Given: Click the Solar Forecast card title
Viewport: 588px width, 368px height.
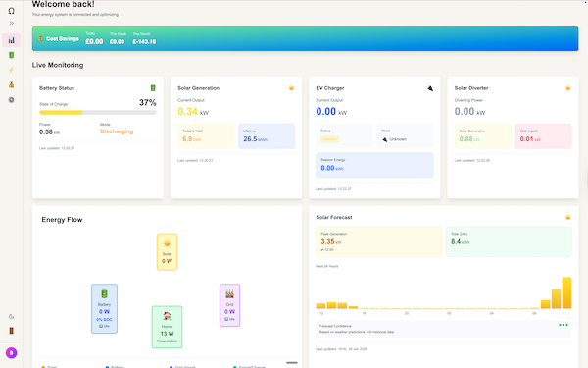Looking at the screenshot, I should click(334, 217).
